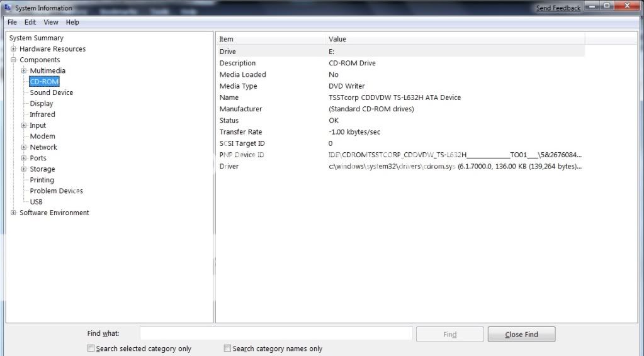Collapse the Components tree node
Viewport: 644px width, 356px height.
[13, 60]
